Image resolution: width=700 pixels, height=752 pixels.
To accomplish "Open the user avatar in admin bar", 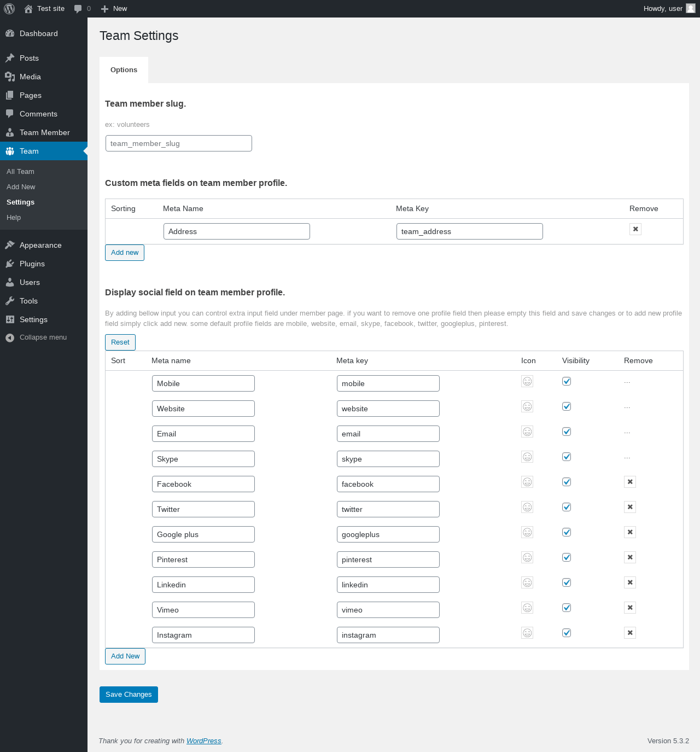I will (x=691, y=8).
